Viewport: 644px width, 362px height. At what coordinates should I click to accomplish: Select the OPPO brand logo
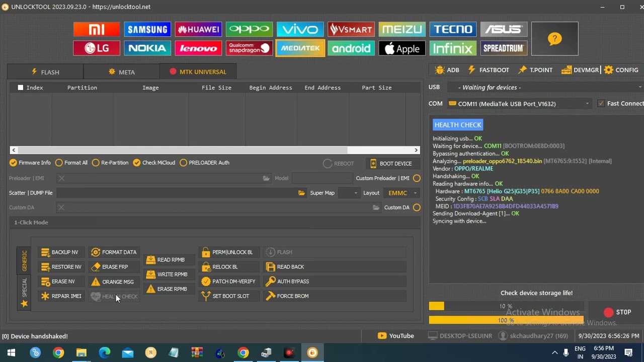(249, 29)
